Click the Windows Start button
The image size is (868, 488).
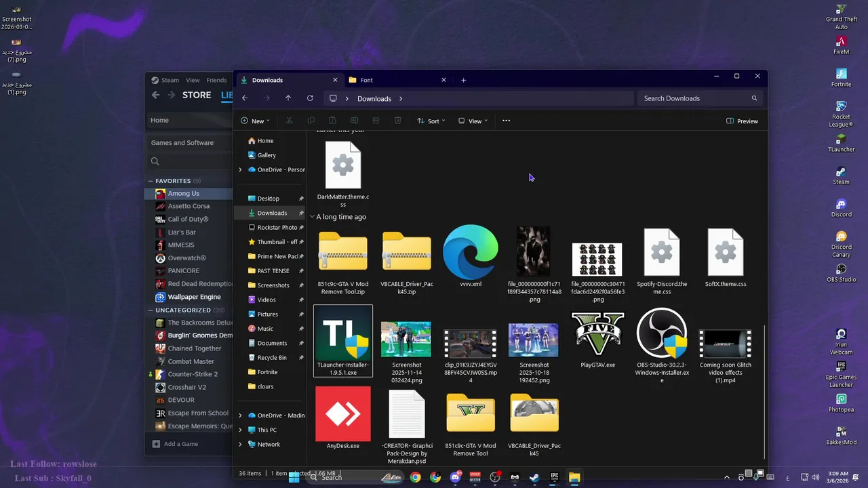tap(294, 477)
